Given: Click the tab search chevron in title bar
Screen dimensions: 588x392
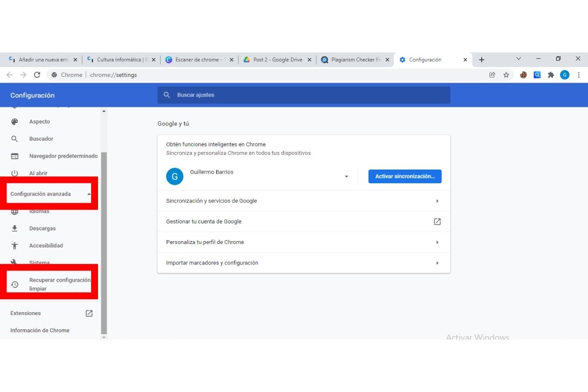Looking at the screenshot, I should pyautogui.click(x=519, y=59).
